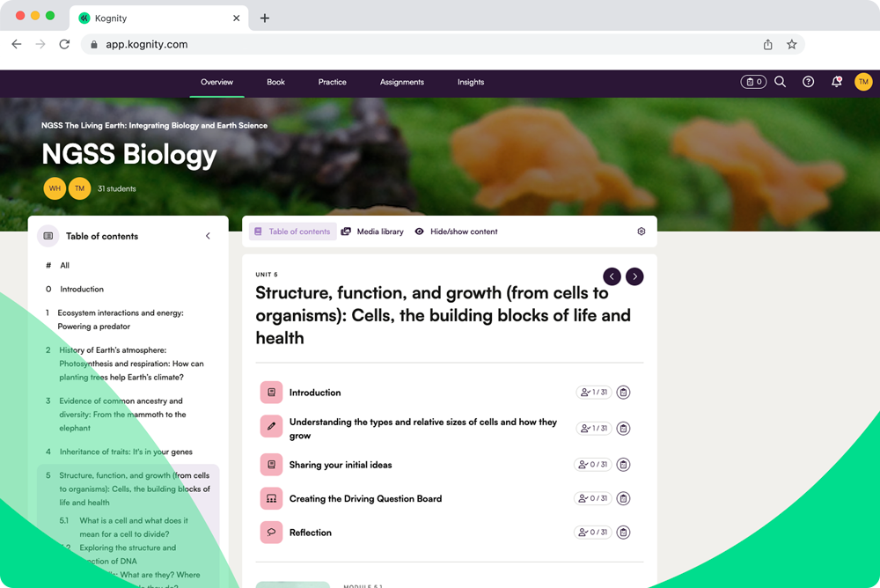This screenshot has height=588, width=880.
Task: Go to next unit arrow
Action: click(634, 276)
